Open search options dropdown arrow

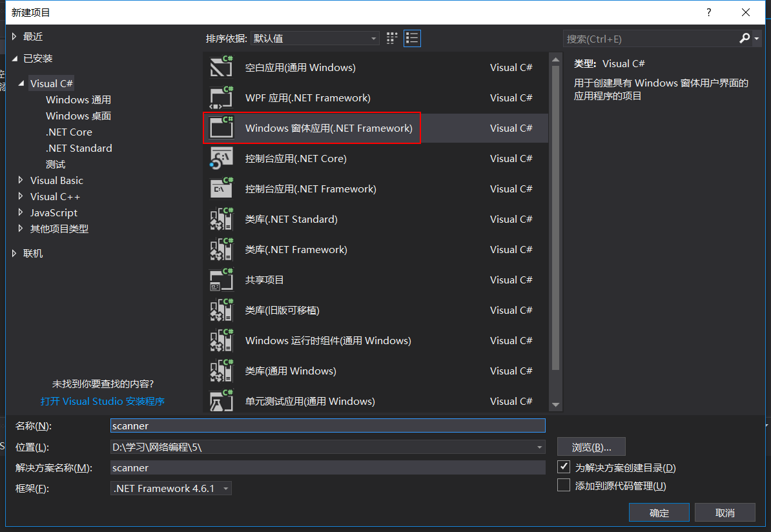(x=757, y=38)
